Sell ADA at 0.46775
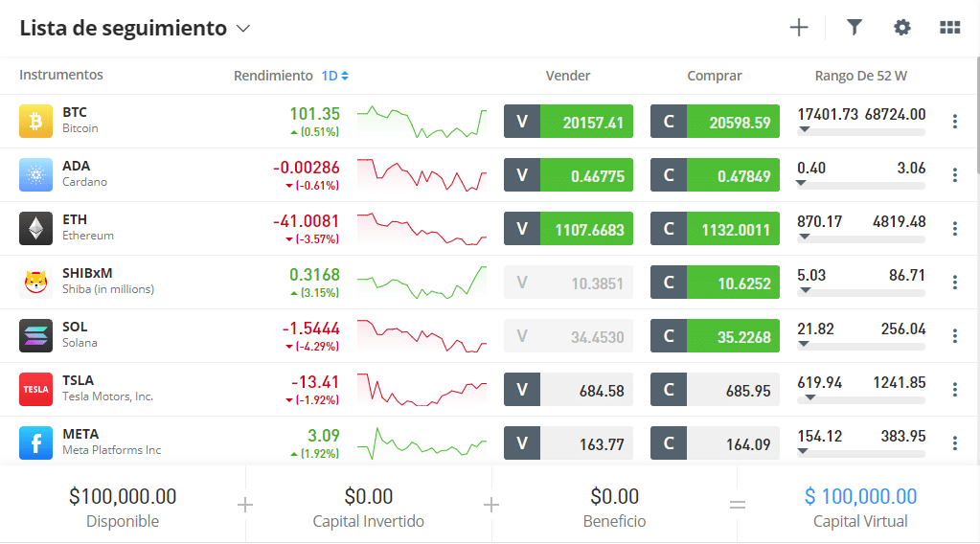The width and height of the screenshot is (980, 544). 569,175
